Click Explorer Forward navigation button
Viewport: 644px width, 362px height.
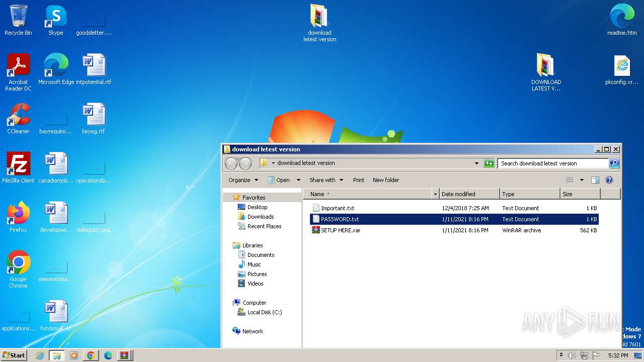point(245,163)
